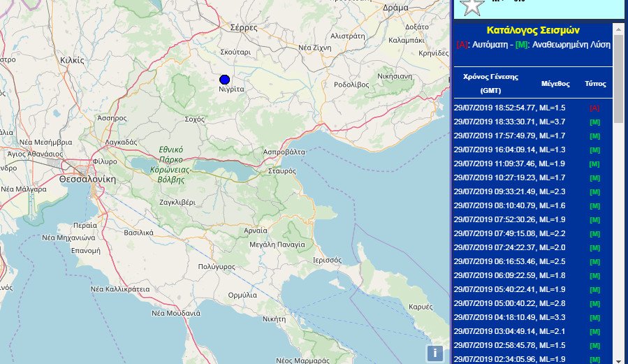The image size is (628, 364).
Task: Open the map info button
Action: [x=435, y=354]
